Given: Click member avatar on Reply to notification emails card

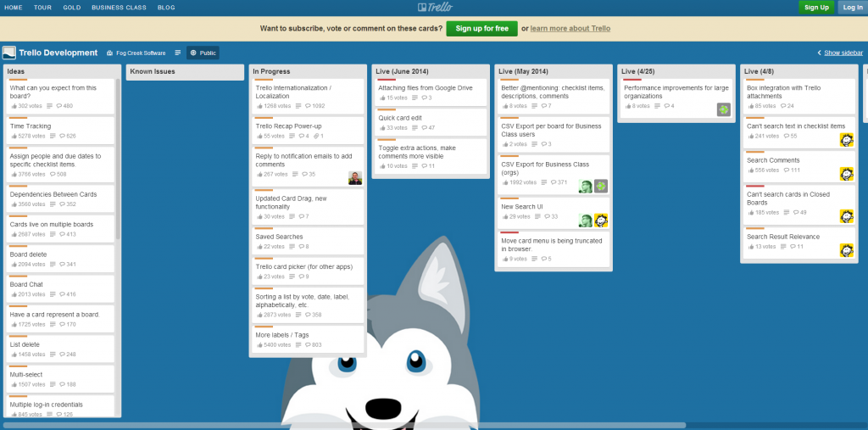Looking at the screenshot, I should [355, 177].
